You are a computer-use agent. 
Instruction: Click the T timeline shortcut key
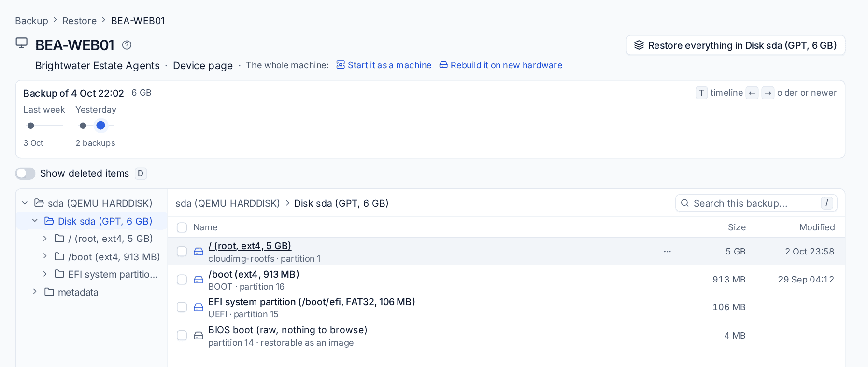701,93
